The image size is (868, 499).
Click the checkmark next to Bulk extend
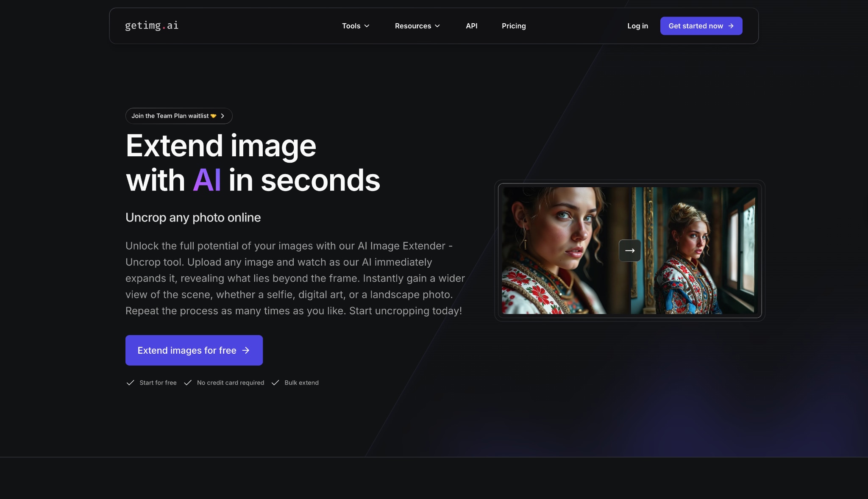click(x=275, y=383)
